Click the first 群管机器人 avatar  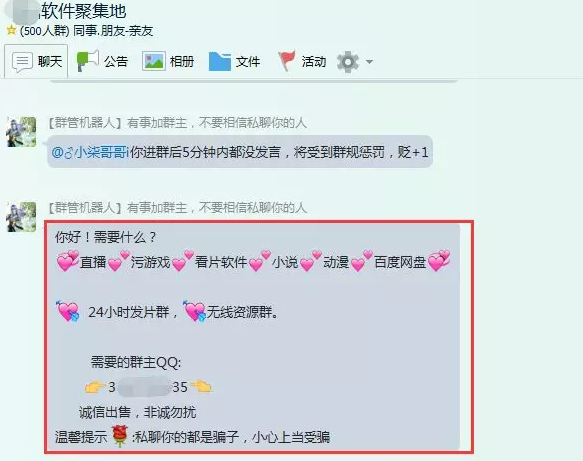[x=22, y=132]
